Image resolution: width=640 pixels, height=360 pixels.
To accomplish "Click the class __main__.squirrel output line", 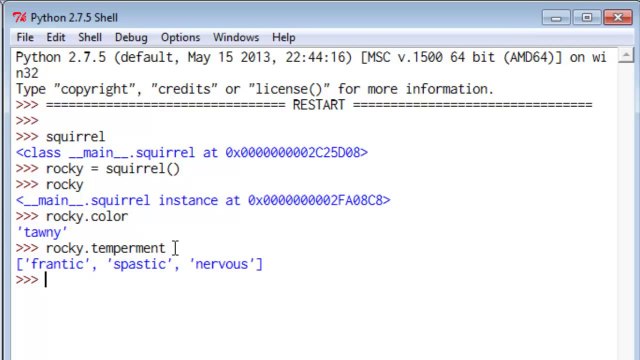I will coord(192,153).
